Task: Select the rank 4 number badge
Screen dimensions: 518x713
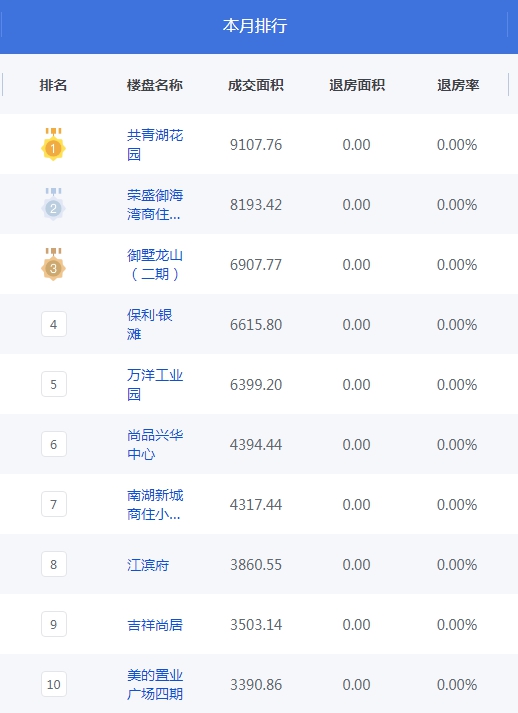Action: [x=54, y=324]
